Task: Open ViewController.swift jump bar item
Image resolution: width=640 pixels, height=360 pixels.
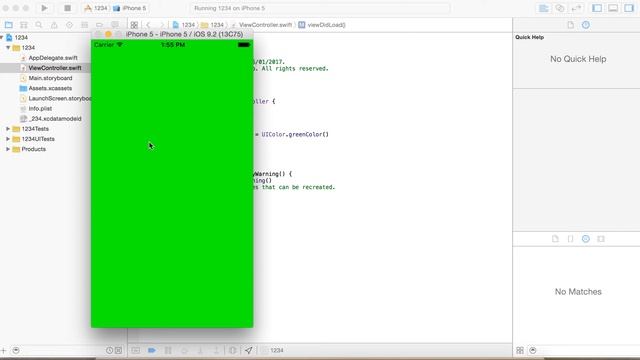Action: click(262, 25)
